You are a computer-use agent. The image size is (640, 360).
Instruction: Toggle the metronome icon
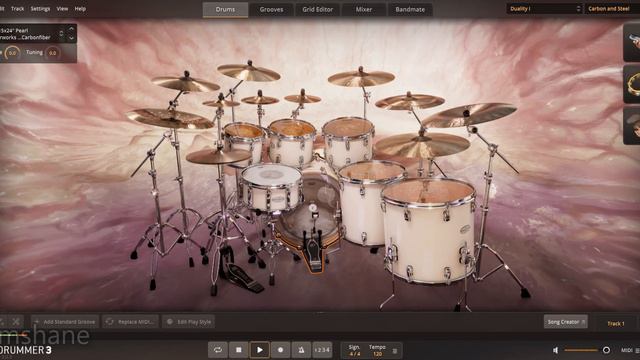301,350
